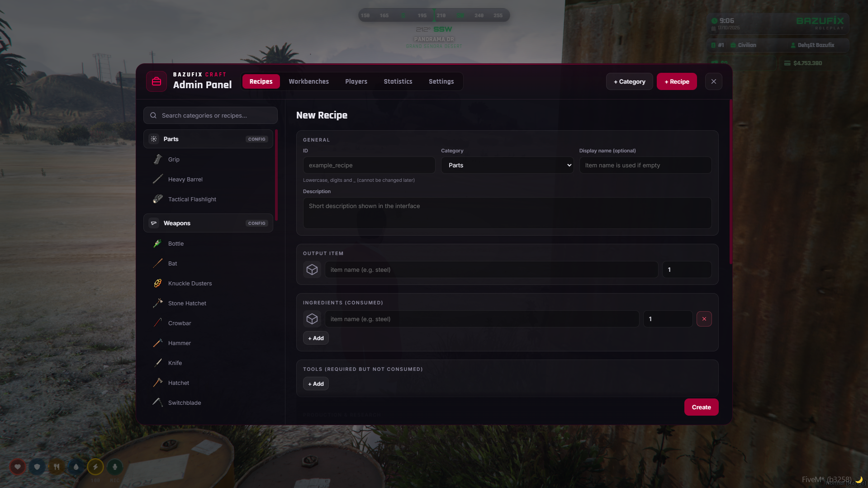Click the Switchblade icon
This screenshot has width=868, height=488.
click(158, 403)
